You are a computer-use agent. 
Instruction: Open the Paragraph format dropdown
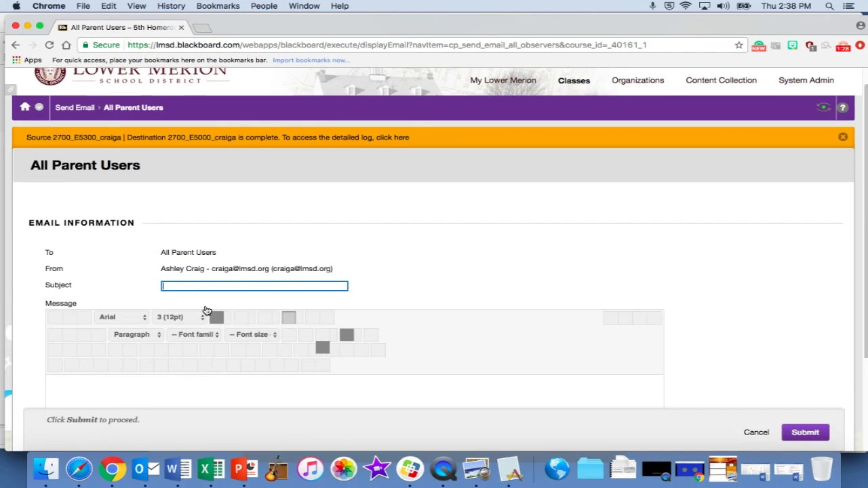pyautogui.click(x=138, y=334)
